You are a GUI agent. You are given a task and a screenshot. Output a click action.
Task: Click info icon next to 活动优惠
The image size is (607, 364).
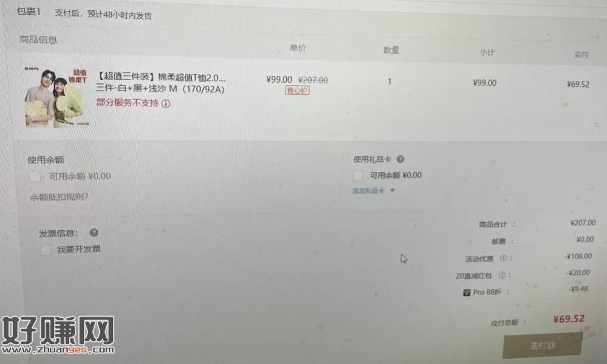(x=503, y=258)
